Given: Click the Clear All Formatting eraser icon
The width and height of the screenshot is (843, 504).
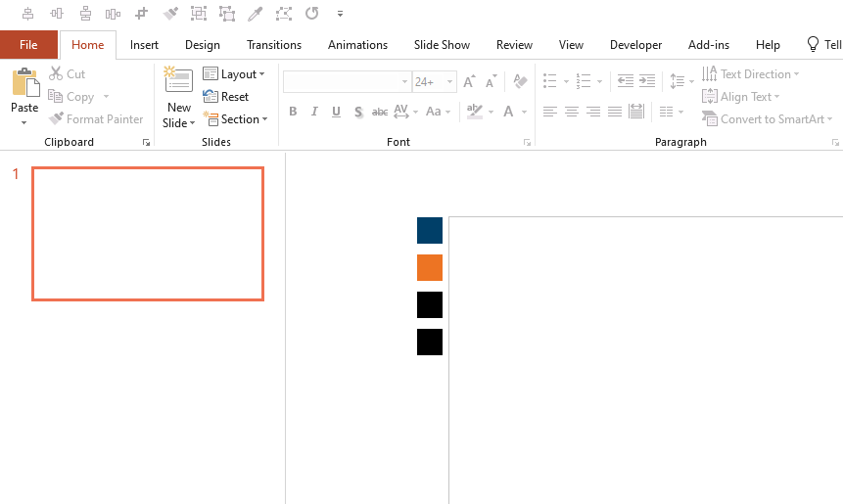Looking at the screenshot, I should pyautogui.click(x=520, y=81).
